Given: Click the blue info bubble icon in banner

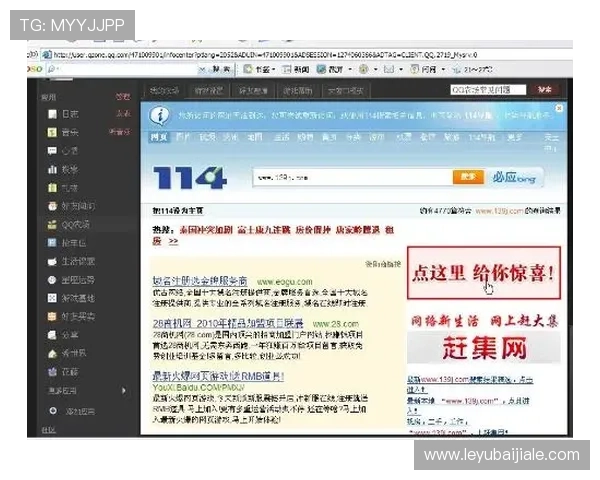Looking at the screenshot, I should tap(159, 116).
